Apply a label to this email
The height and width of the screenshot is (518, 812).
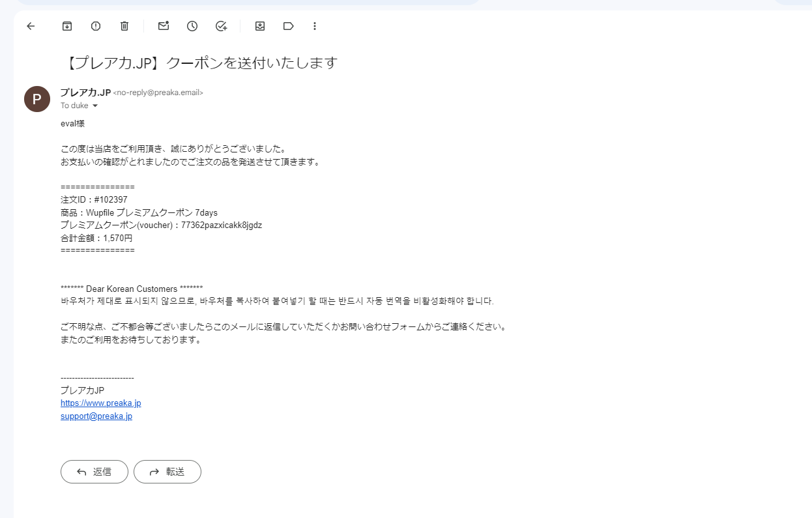click(289, 26)
